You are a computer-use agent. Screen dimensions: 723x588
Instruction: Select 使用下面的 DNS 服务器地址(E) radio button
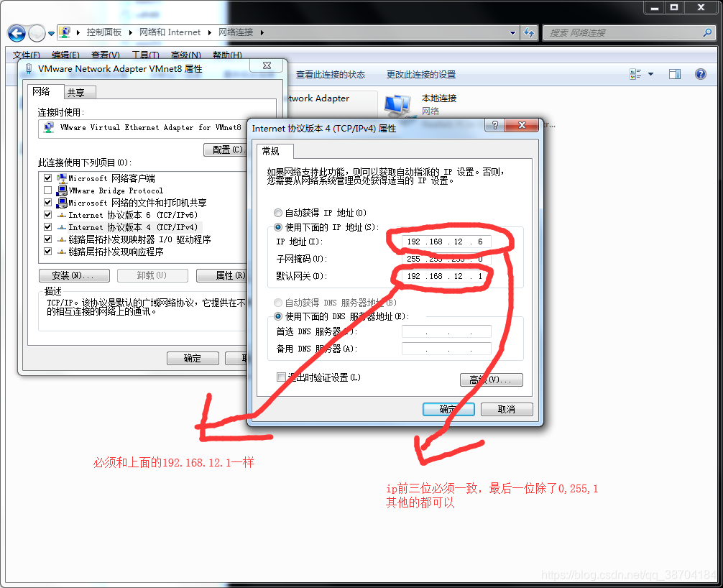pos(278,316)
